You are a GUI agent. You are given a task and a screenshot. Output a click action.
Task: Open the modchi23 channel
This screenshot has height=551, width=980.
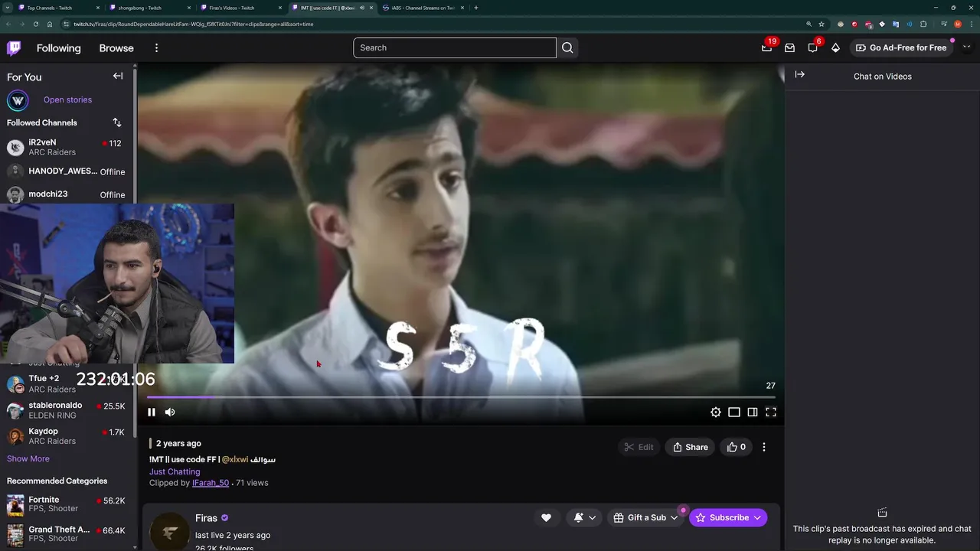coord(66,194)
